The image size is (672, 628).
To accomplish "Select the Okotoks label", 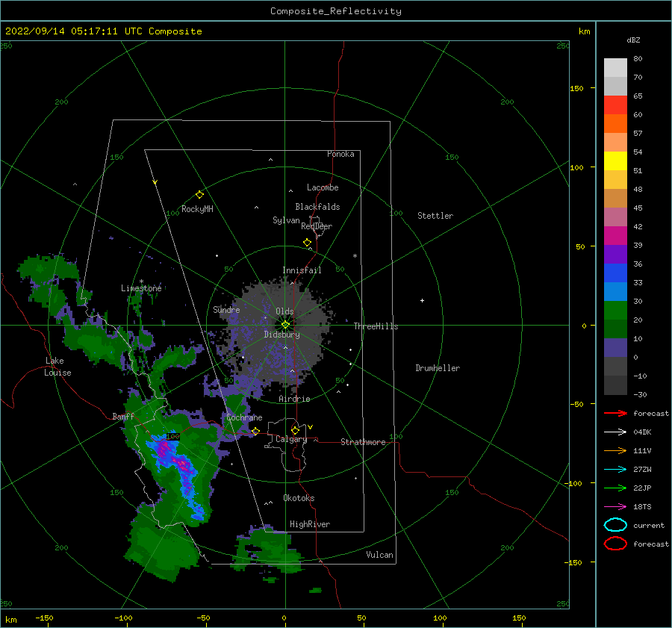I will pyautogui.click(x=299, y=498).
